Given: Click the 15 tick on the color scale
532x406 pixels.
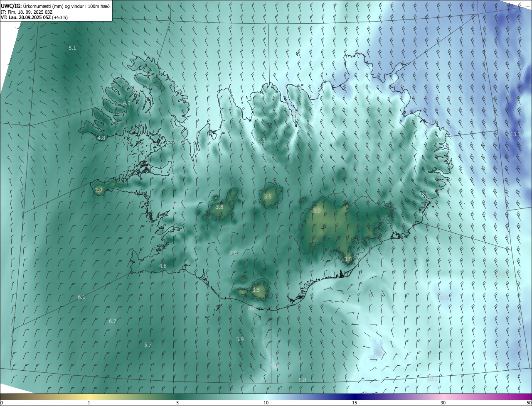Looking at the screenshot, I should (x=355, y=403).
